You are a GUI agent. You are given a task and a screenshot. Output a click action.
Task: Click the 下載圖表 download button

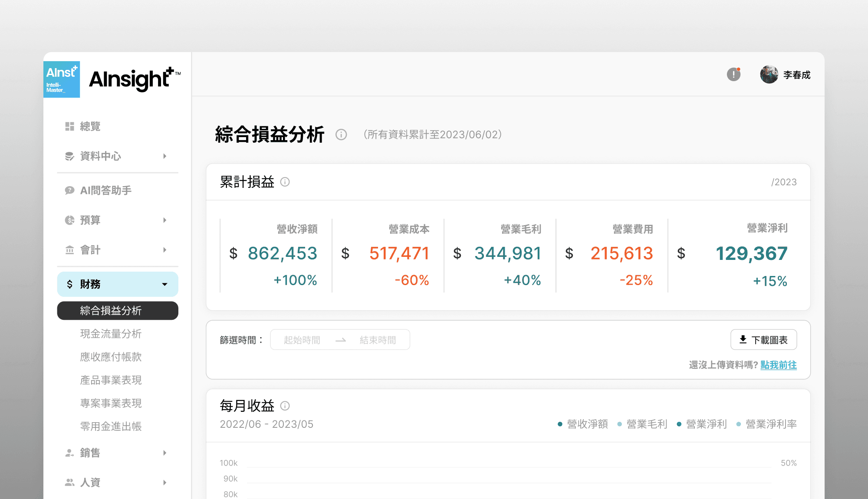coord(763,340)
